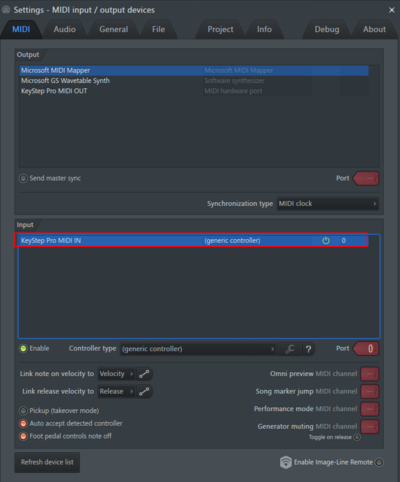Image resolution: width=400 pixels, height=482 pixels.
Task: Toggle Foot pedal controls note off
Action: coord(23,436)
